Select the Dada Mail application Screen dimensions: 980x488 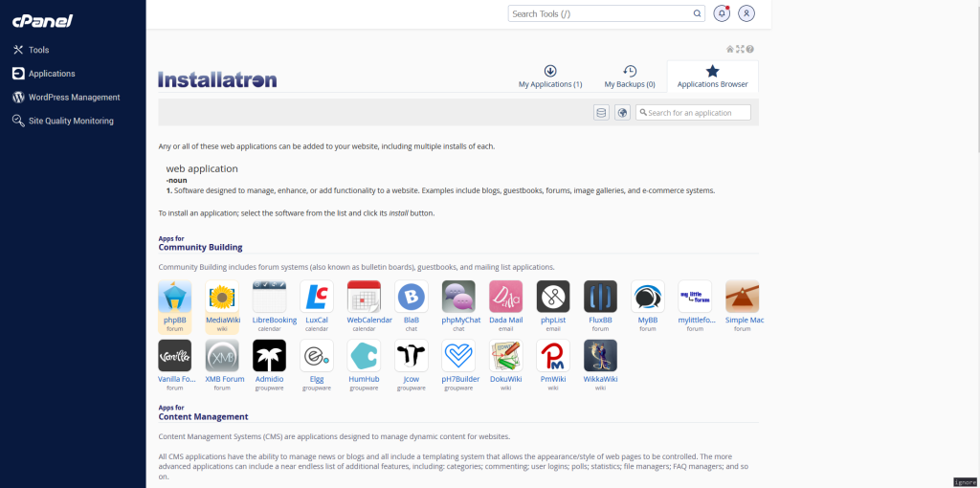pyautogui.click(x=505, y=297)
